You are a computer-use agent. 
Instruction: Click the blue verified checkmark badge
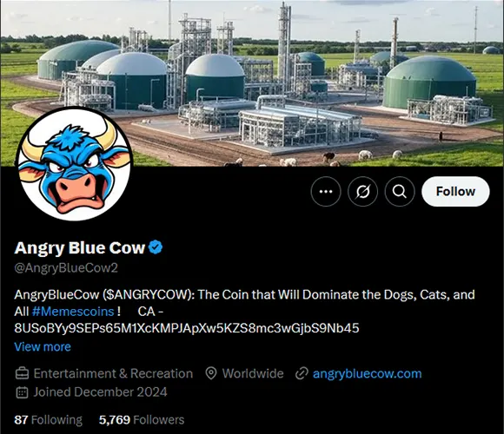[x=156, y=247]
